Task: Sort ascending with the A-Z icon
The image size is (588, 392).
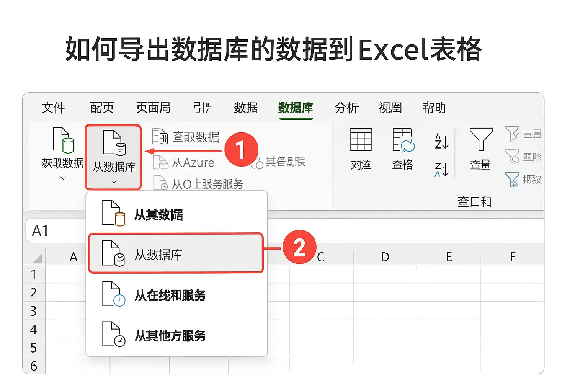Action: click(441, 141)
